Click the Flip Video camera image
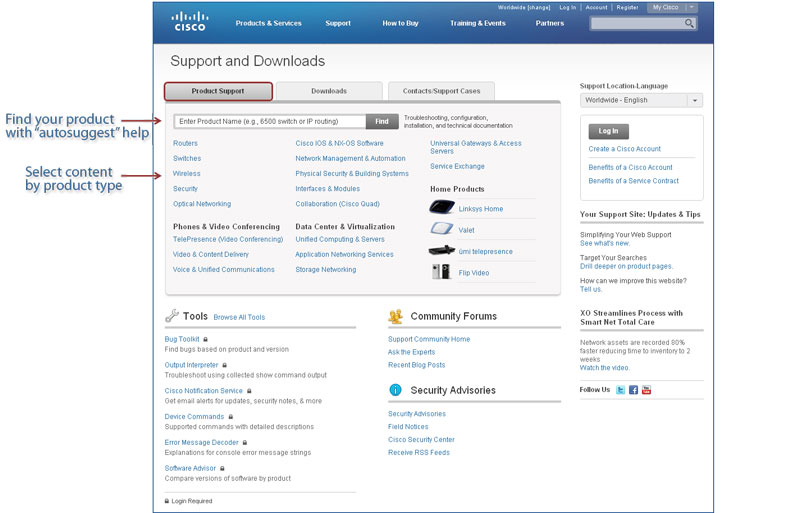The image size is (800, 513). pyautogui.click(x=441, y=272)
